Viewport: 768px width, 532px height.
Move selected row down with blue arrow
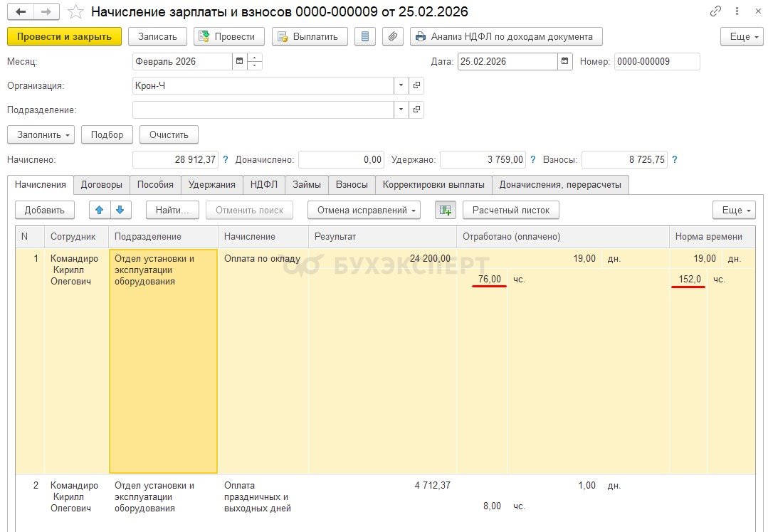point(120,210)
